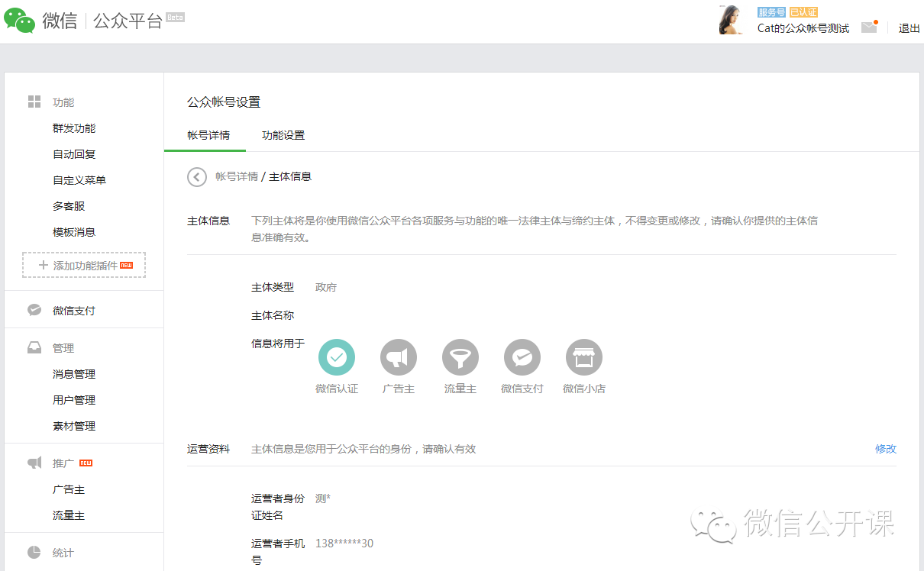
Task: Click the 推广 megaphone sidebar icon
Action: 34,463
